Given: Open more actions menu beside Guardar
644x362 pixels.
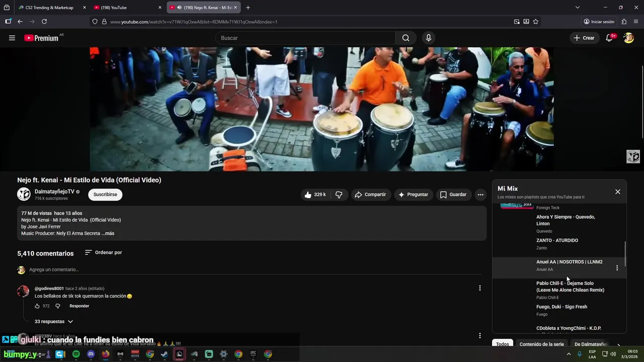Looking at the screenshot, I should 480,195.
